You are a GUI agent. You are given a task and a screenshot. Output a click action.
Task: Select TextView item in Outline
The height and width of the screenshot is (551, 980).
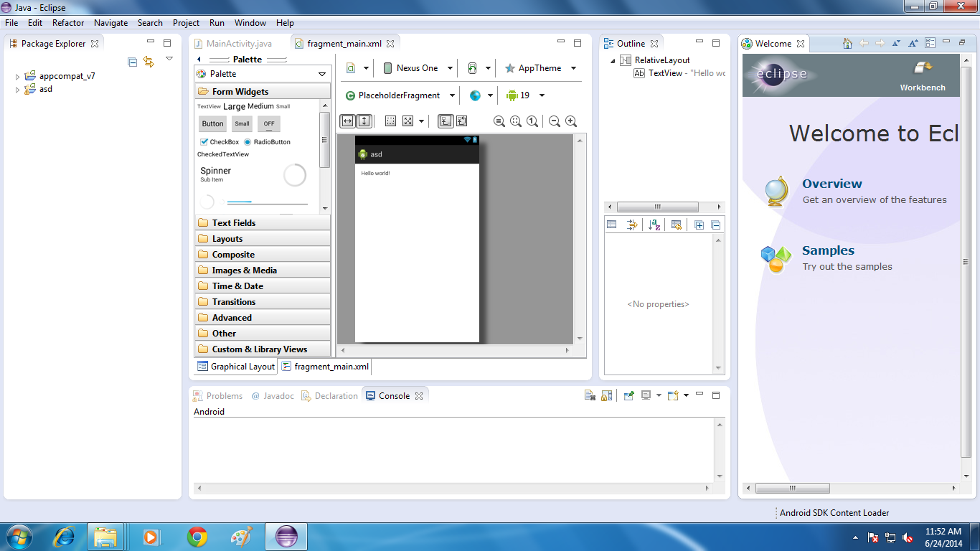pos(679,73)
